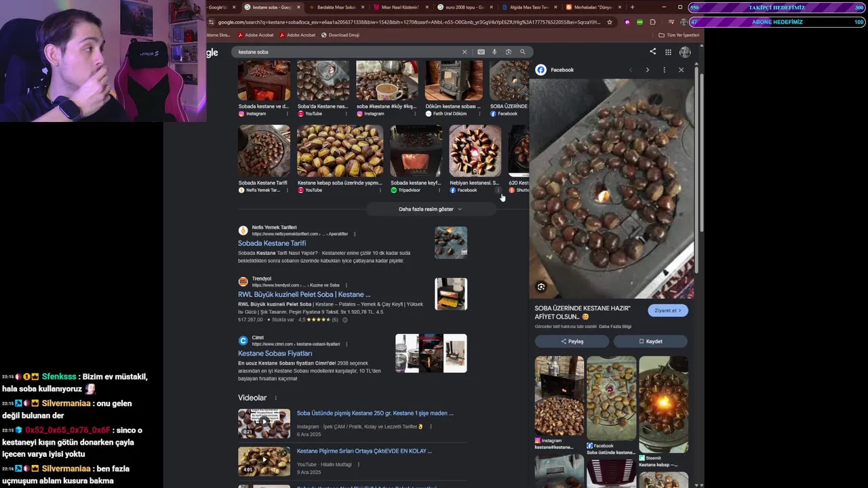Open options for İpek ÇAM video result

[x=431, y=426]
